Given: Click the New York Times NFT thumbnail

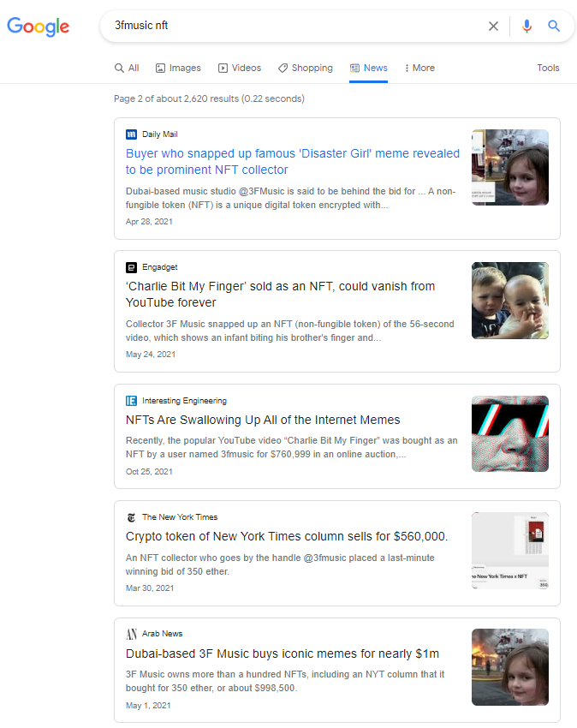Looking at the screenshot, I should point(510,551).
